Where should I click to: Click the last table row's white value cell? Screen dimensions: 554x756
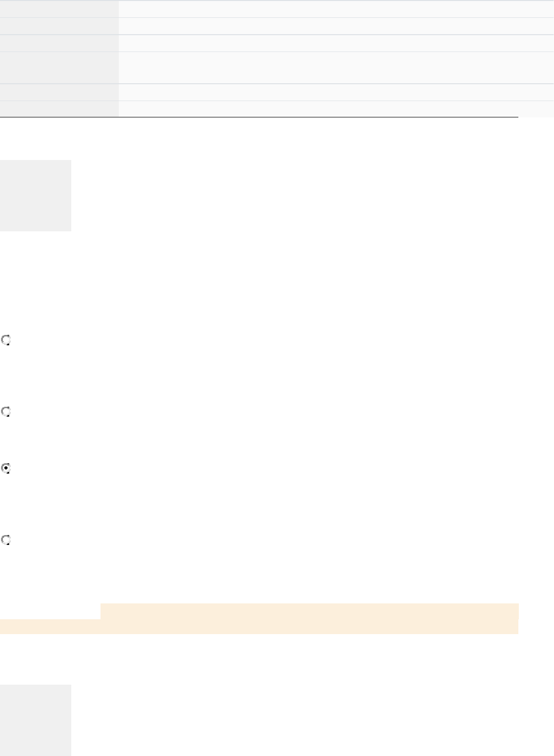336,109
